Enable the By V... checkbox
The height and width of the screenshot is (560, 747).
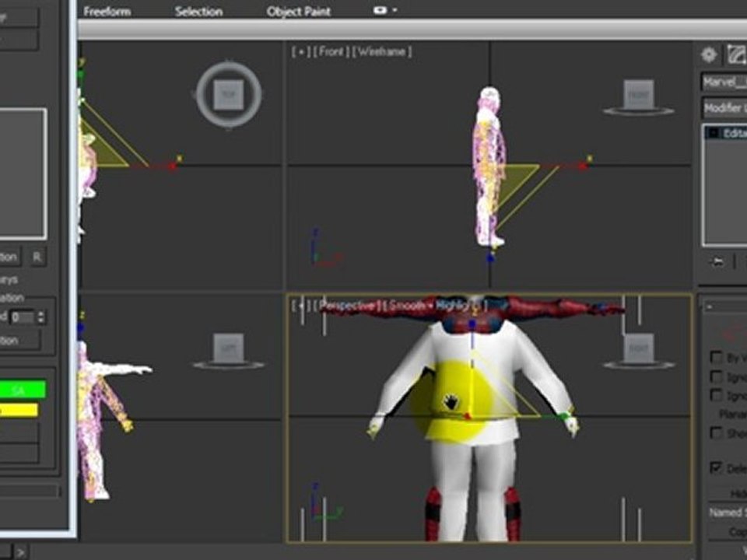716,357
